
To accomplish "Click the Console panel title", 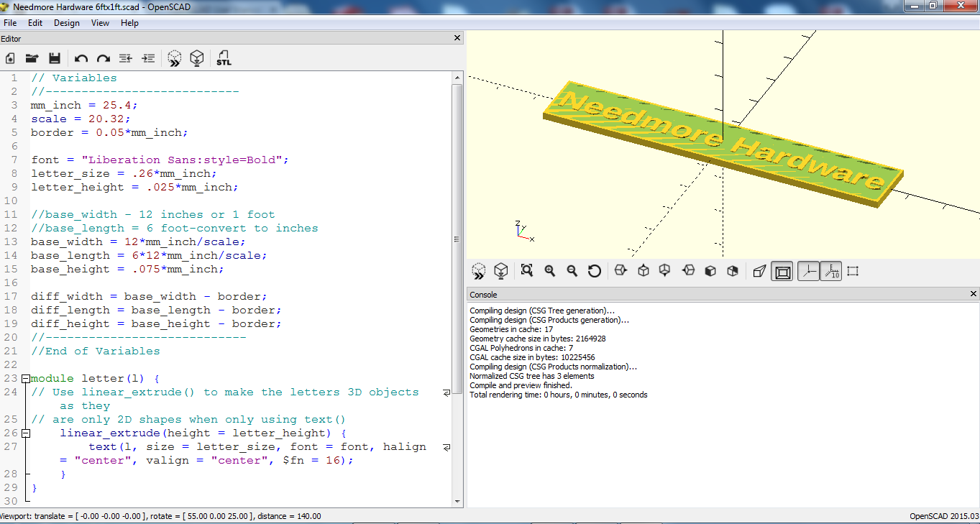I will [483, 295].
